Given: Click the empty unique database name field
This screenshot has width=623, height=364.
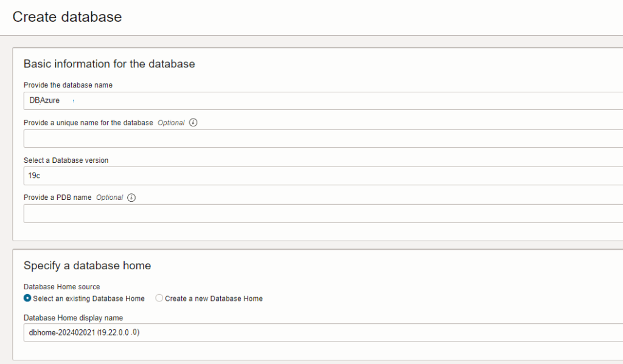Looking at the screenshot, I should point(322,139).
